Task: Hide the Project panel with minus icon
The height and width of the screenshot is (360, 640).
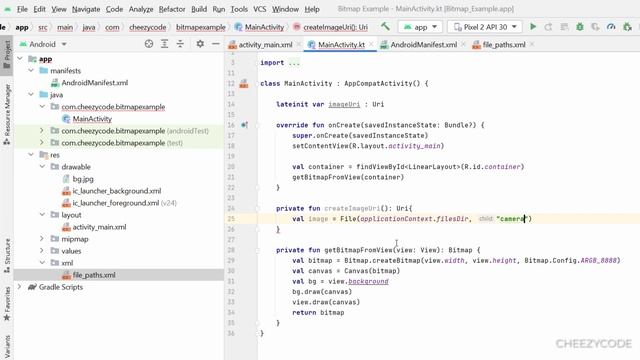Action: (x=216, y=44)
